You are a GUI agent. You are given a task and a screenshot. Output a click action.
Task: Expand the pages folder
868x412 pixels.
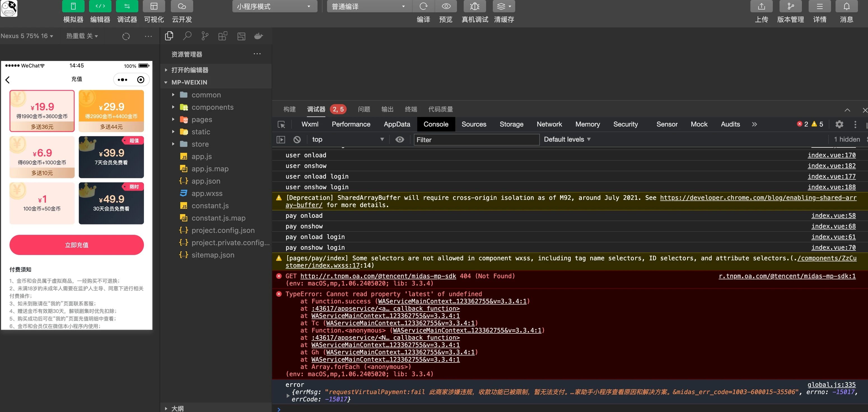(x=202, y=120)
